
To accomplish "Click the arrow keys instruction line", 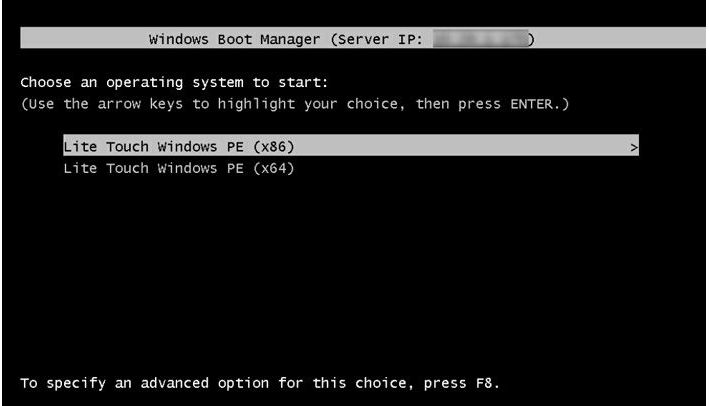I will point(295,104).
